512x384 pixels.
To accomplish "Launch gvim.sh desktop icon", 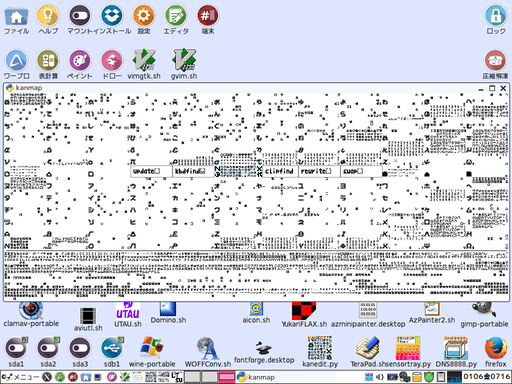I will pos(184,60).
